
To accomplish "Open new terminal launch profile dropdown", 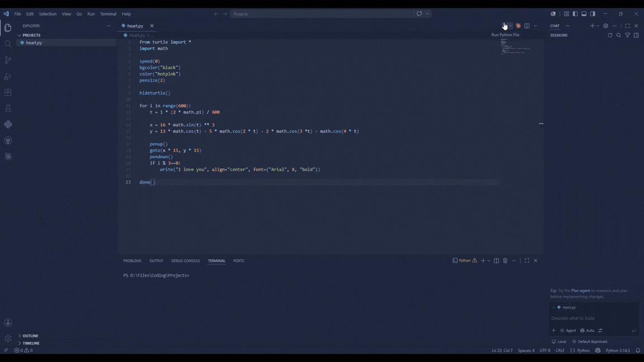I will coord(489,261).
